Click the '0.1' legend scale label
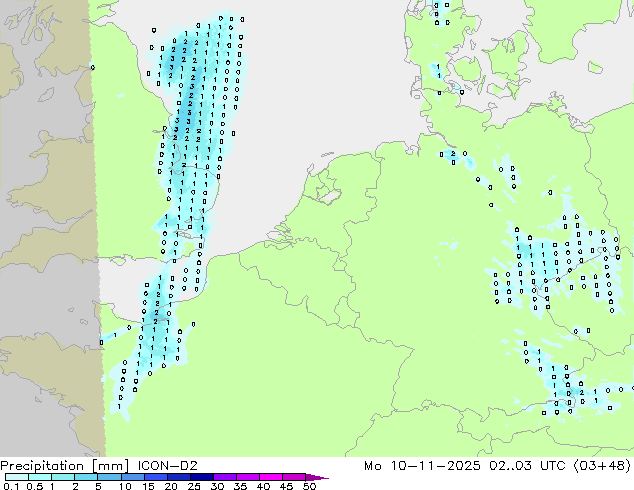 point(11,486)
